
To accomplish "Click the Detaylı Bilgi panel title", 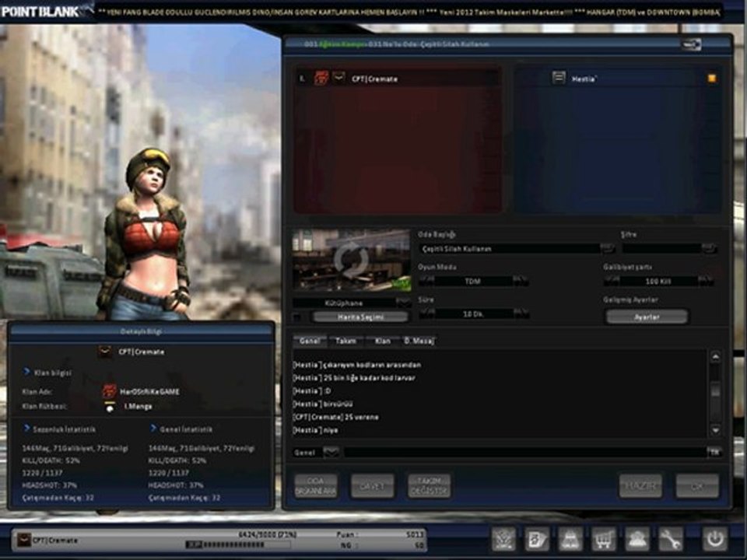I will click(x=141, y=331).
